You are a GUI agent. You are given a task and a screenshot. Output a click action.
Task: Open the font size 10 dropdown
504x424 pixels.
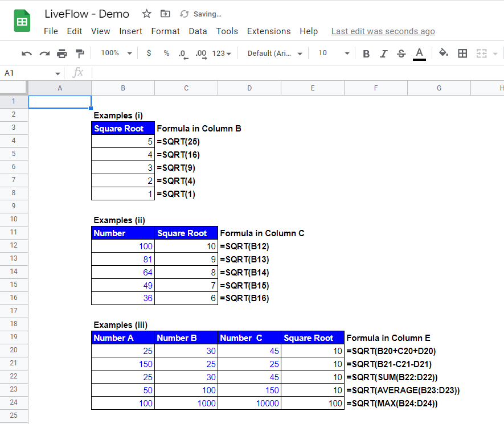(333, 53)
